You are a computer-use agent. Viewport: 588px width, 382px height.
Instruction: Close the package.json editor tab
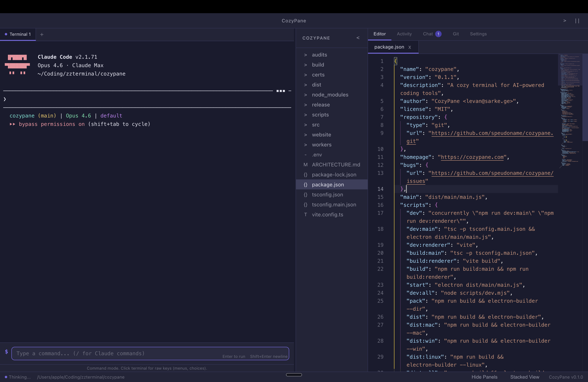point(410,47)
